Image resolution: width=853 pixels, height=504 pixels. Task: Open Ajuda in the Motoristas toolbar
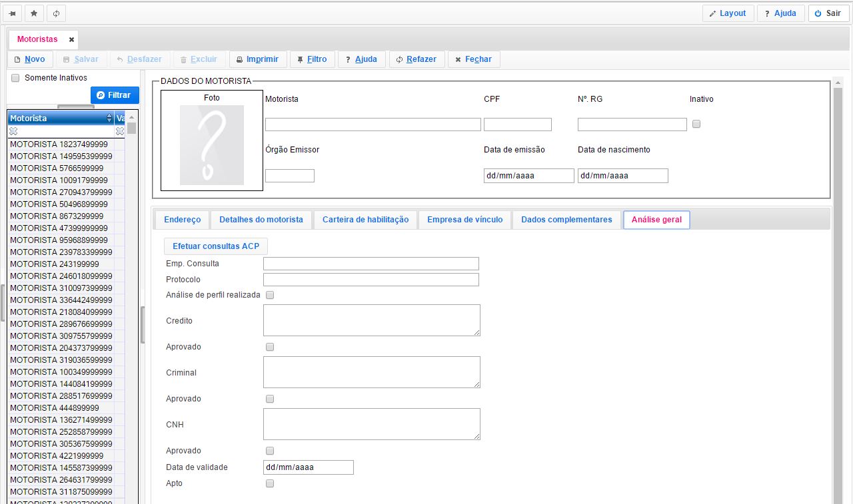pyautogui.click(x=361, y=59)
